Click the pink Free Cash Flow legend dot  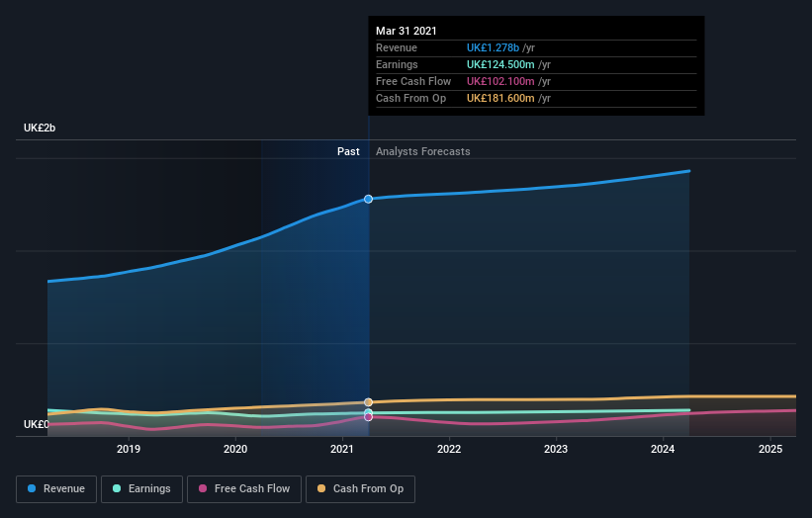pyautogui.click(x=203, y=488)
